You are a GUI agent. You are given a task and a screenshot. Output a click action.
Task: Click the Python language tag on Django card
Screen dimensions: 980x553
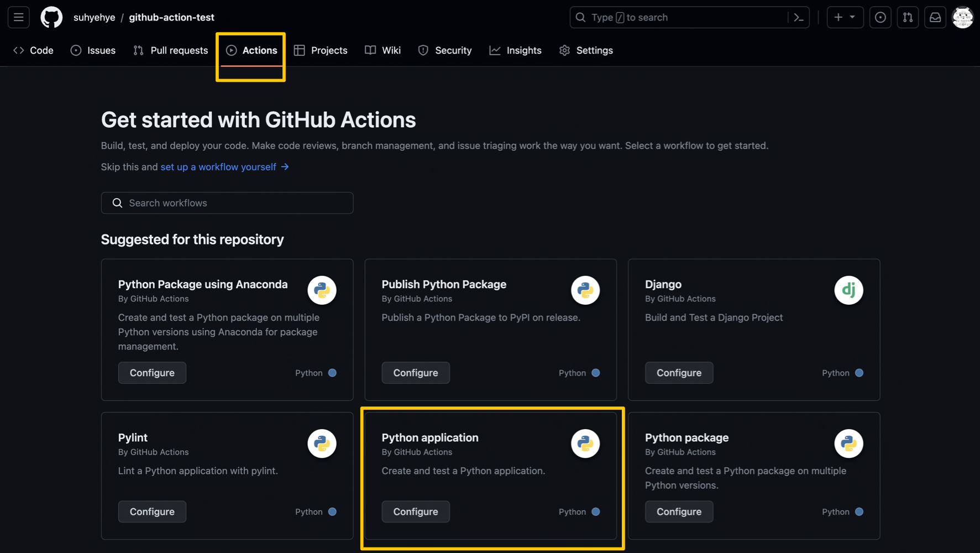tap(842, 373)
